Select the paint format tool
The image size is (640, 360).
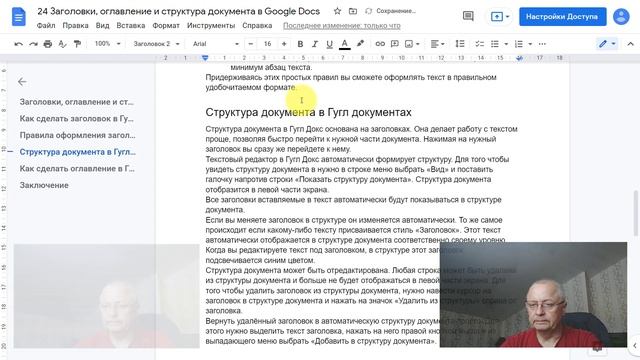pos(77,44)
